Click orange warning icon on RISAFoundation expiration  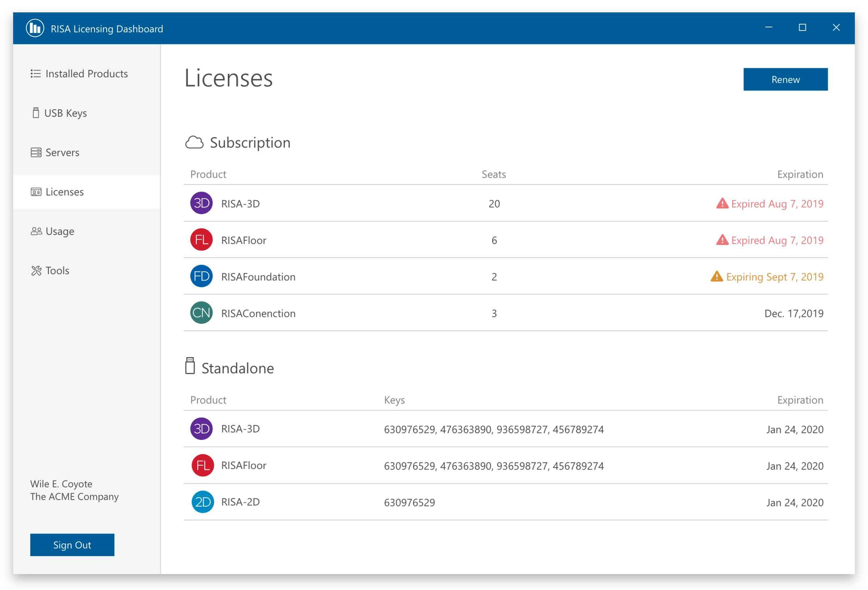pos(717,277)
